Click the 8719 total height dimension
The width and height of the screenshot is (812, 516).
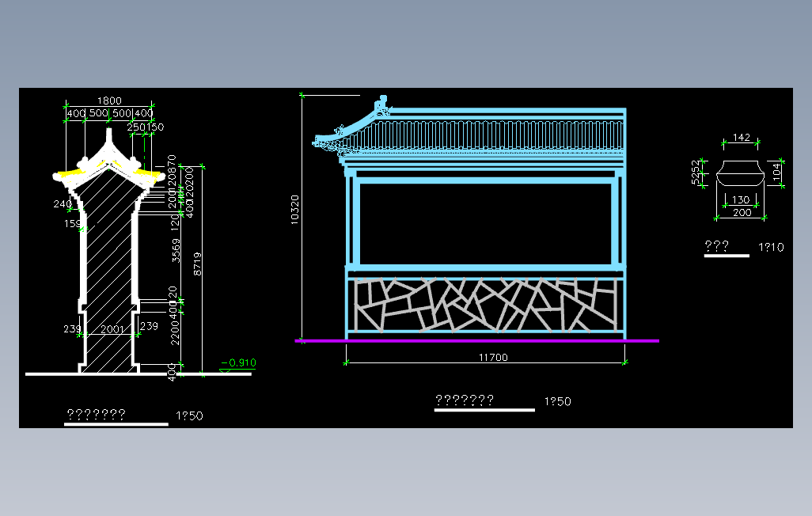pyautogui.click(x=197, y=264)
